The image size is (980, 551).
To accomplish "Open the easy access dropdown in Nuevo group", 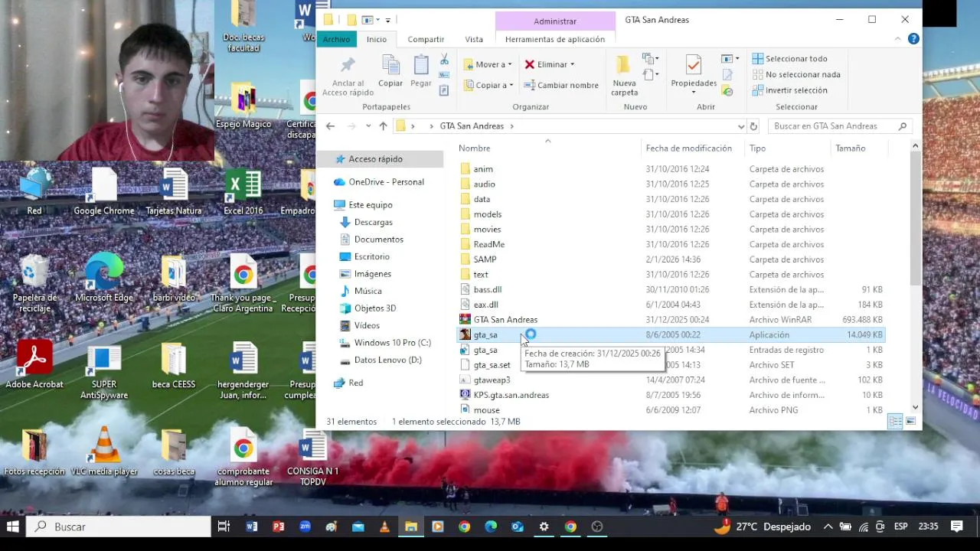I will (651, 74).
